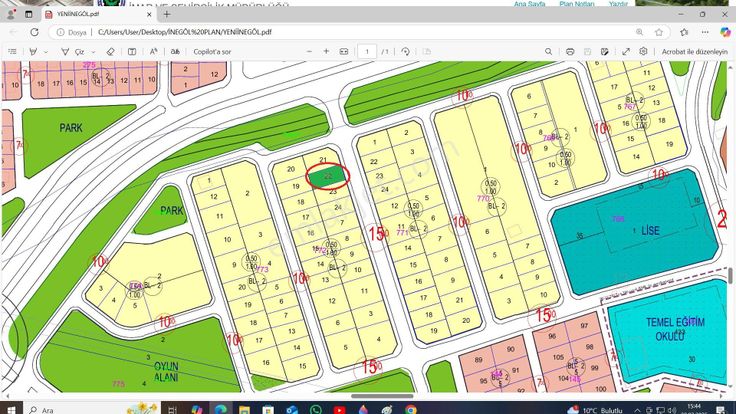Open the address bar zoom icon
This screenshot has height=414, width=736.
pos(639,32)
